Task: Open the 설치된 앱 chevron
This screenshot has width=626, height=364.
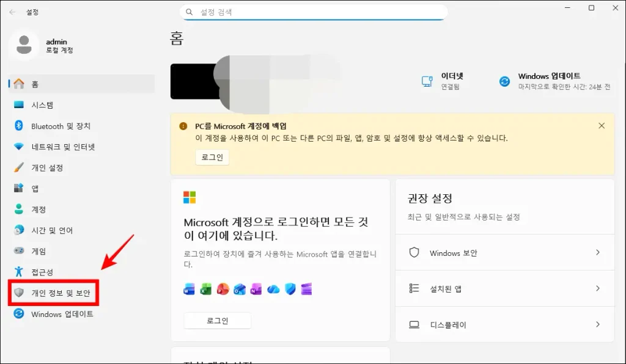Action: (x=598, y=288)
